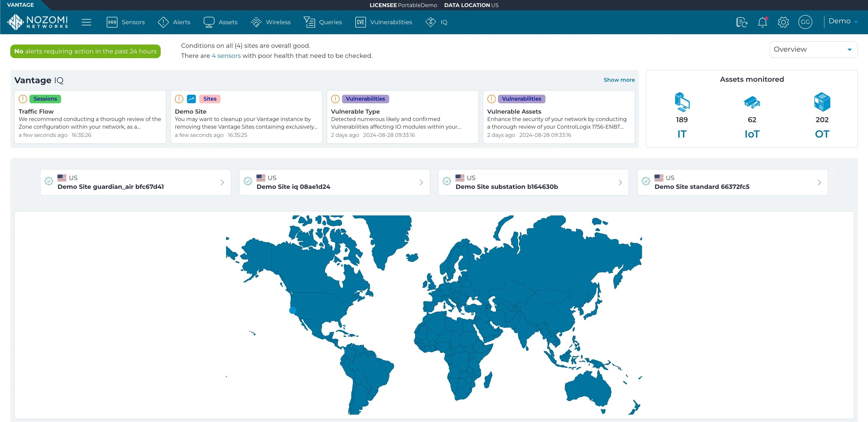
Task: Click health badge icon for substation site
Action: (x=447, y=181)
